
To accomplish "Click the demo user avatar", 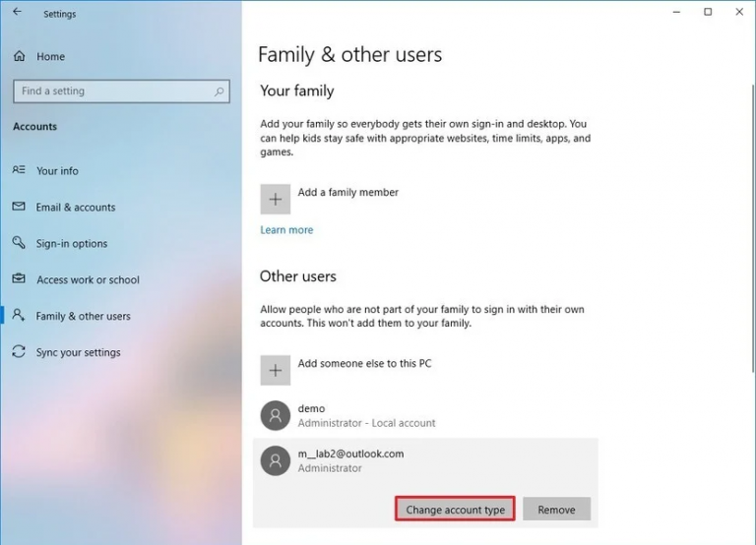I will click(x=276, y=415).
